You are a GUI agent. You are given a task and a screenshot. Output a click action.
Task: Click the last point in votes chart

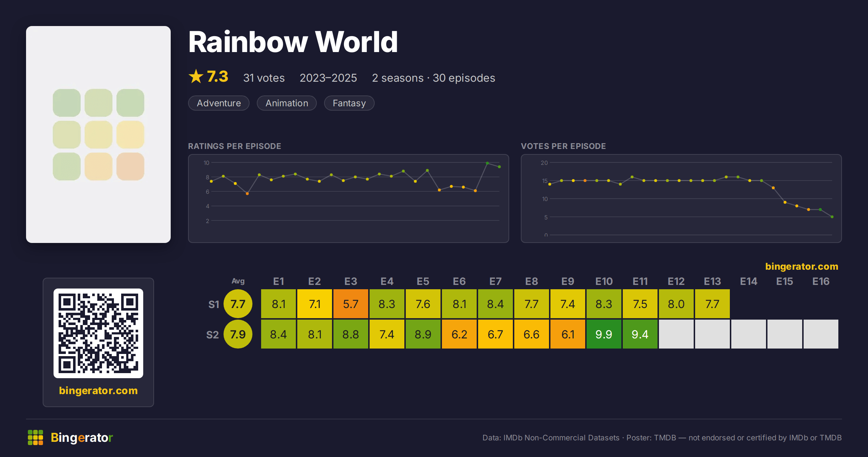click(x=832, y=217)
